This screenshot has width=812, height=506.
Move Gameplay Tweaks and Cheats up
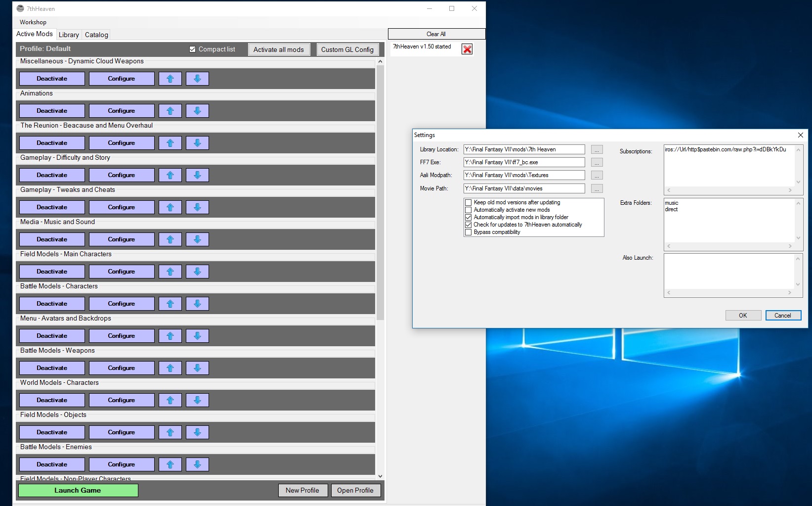tap(170, 207)
